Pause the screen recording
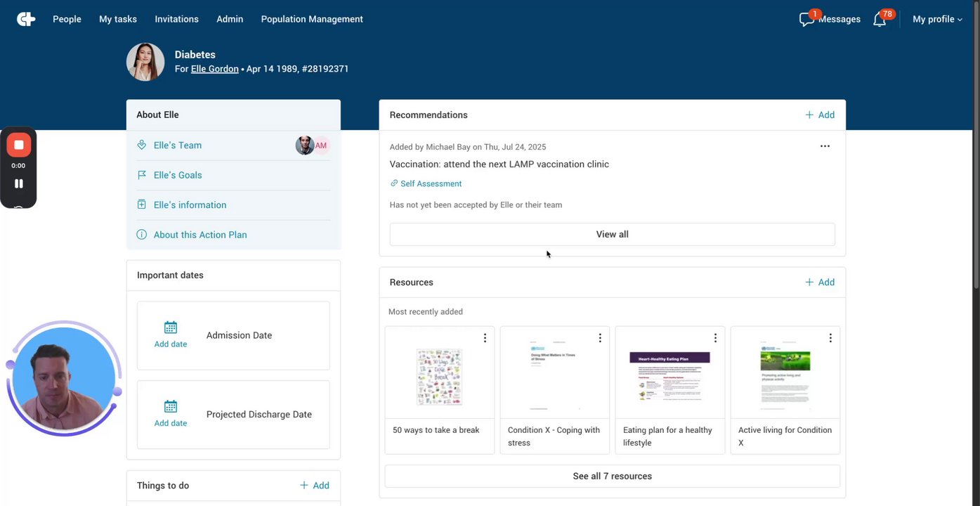The width and height of the screenshot is (980, 506). (x=19, y=183)
